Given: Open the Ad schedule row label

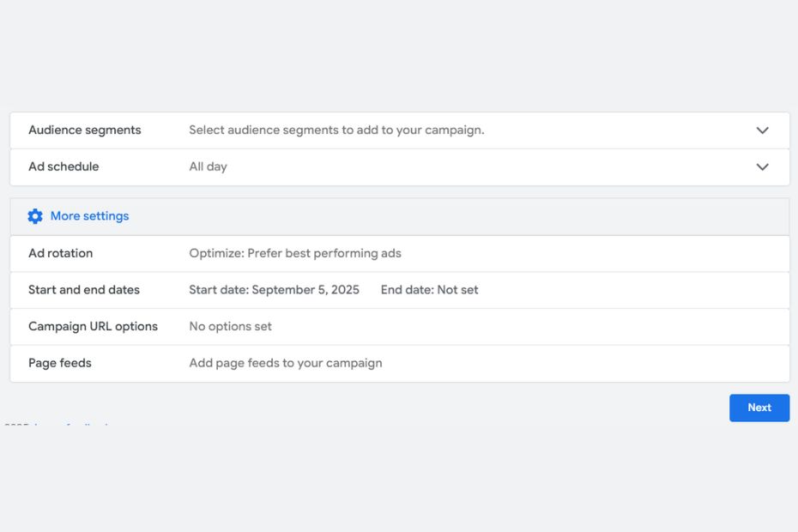Looking at the screenshot, I should [63, 167].
